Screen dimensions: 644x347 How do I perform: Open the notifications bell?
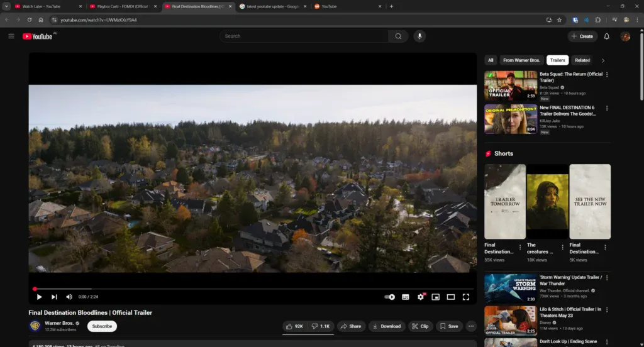tap(606, 36)
